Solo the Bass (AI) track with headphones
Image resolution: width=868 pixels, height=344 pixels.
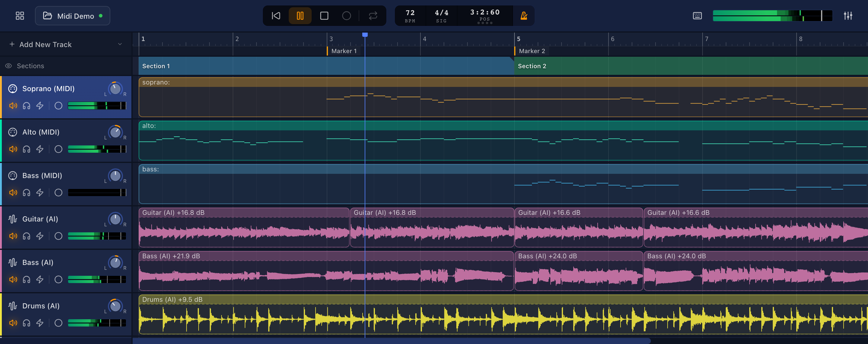pyautogui.click(x=26, y=280)
